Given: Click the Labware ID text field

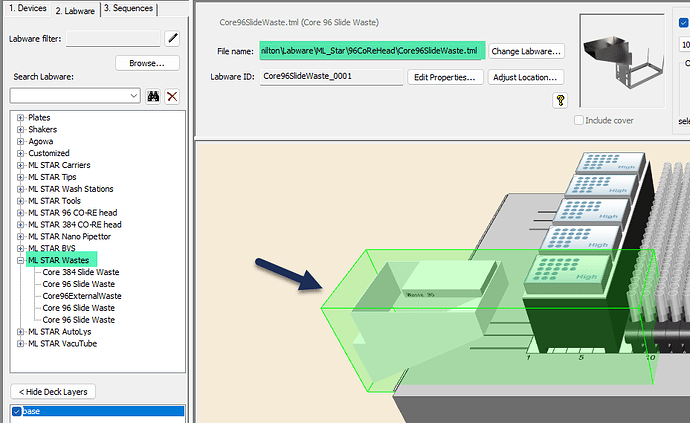Looking at the screenshot, I should pyautogui.click(x=330, y=77).
